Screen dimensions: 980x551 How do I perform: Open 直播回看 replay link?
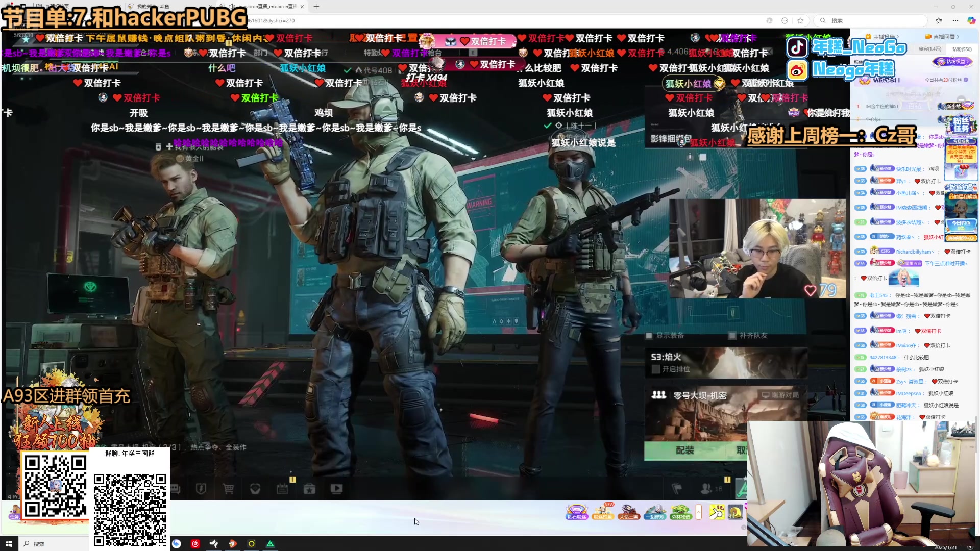[942, 37]
